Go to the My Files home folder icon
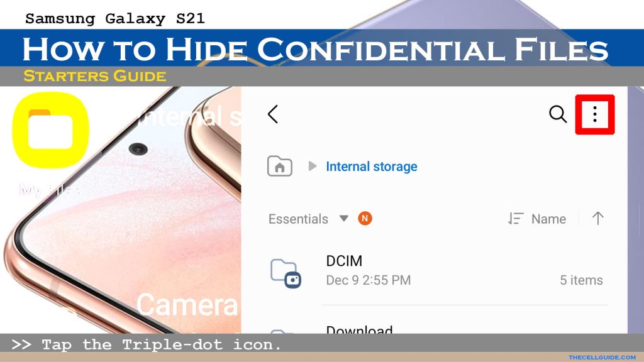The width and height of the screenshot is (644, 362). [x=280, y=166]
